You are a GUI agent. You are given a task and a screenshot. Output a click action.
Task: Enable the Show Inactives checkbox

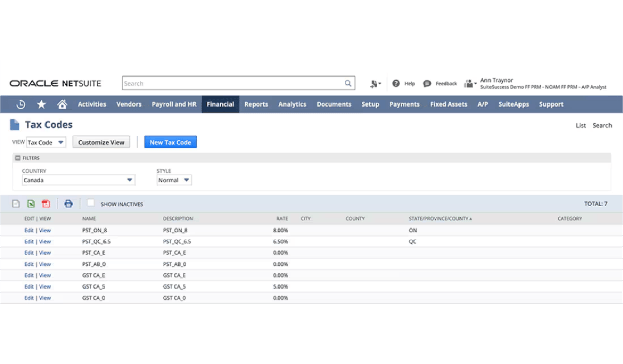click(x=91, y=203)
